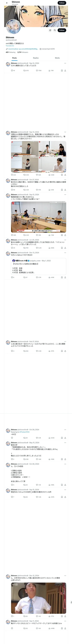Switch to the Media tab

point(57,58)
